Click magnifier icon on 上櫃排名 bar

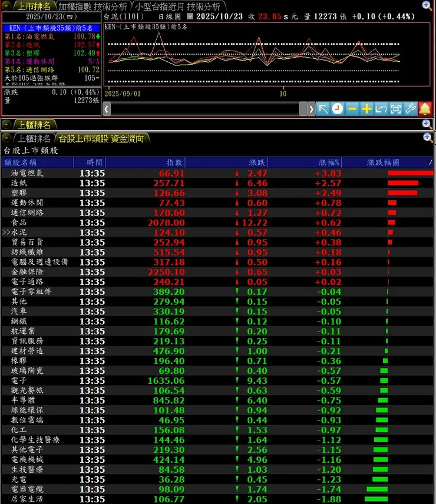(x=427, y=124)
